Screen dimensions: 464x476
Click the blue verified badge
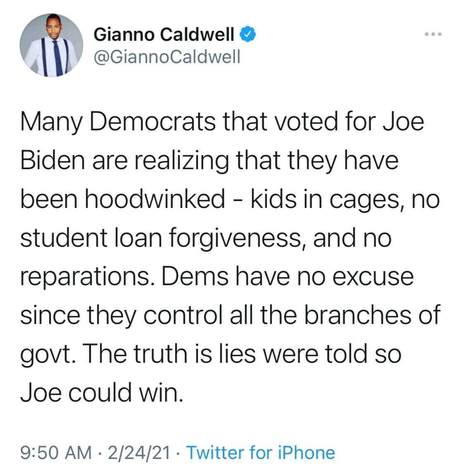(247, 35)
